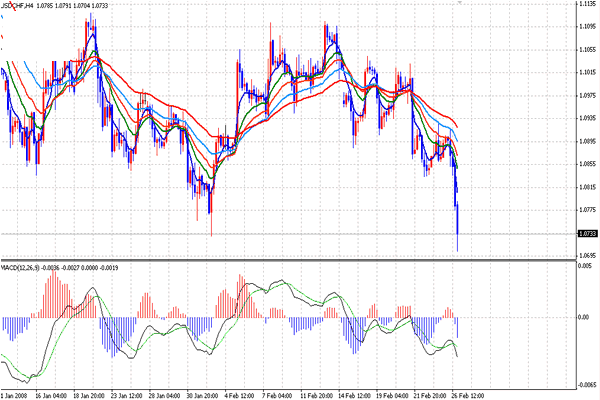The width and height of the screenshot is (600, 400).
Task: Click the 1.0695 price axis label
Action: pyautogui.click(x=588, y=255)
